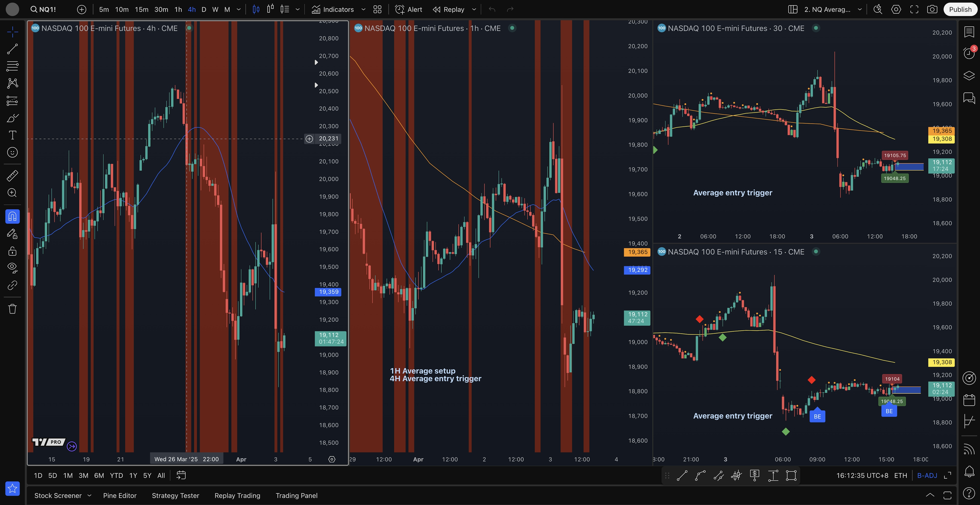Open the text annotation tool
Viewport: 980px width, 505px height.
tap(12, 135)
